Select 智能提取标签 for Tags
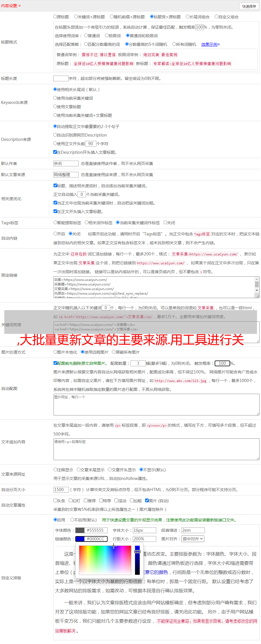261x644 pixels. click(x=55, y=222)
